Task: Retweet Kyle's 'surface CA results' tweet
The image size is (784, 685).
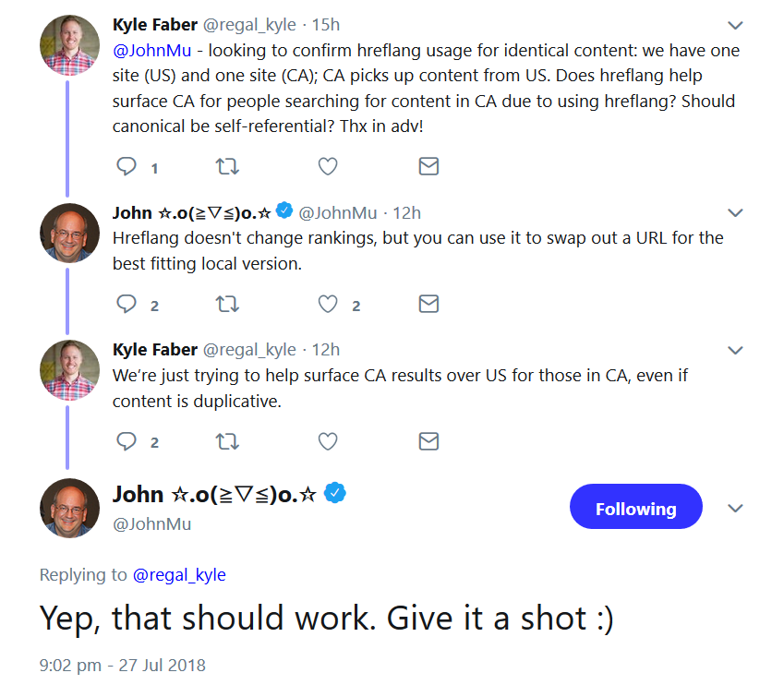Action: [x=226, y=441]
